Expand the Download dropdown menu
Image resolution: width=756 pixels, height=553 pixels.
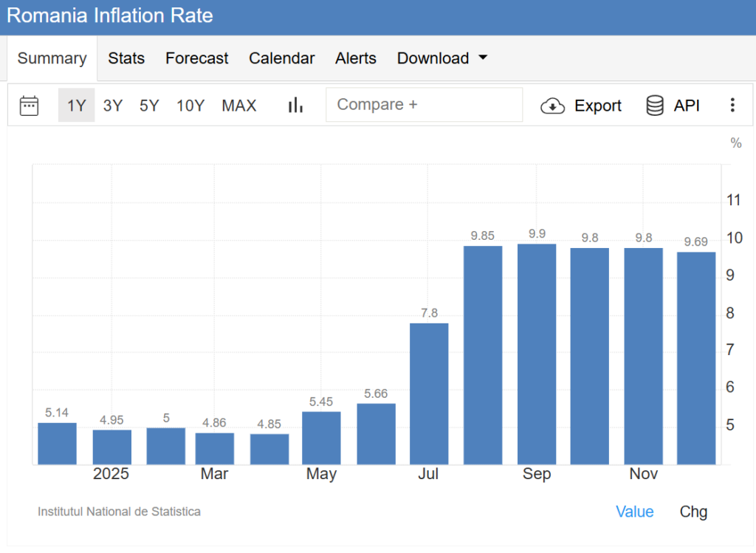441,58
